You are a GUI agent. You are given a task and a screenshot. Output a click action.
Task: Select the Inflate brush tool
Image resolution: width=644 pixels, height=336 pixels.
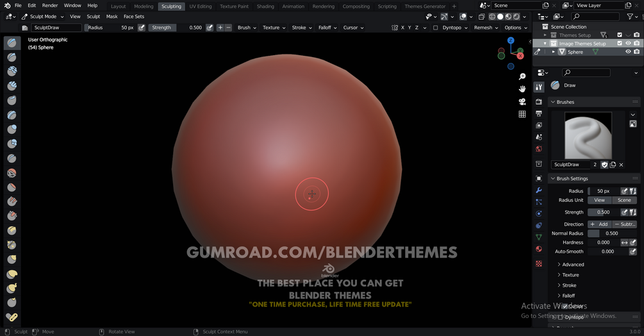click(12, 130)
